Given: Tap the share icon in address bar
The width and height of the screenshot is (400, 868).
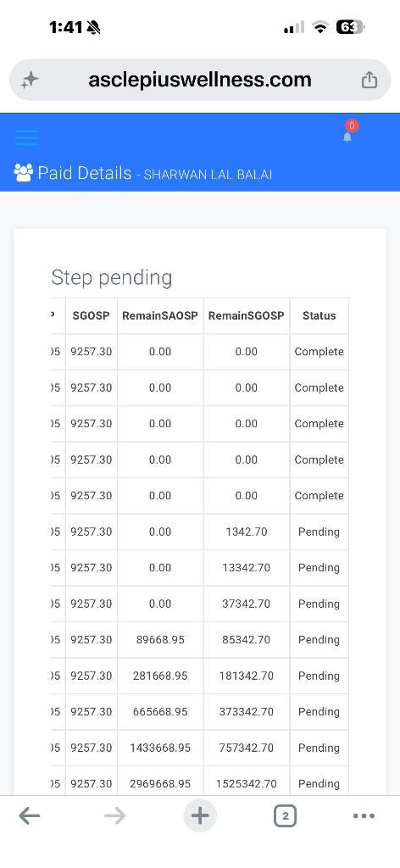Looking at the screenshot, I should point(369,80).
